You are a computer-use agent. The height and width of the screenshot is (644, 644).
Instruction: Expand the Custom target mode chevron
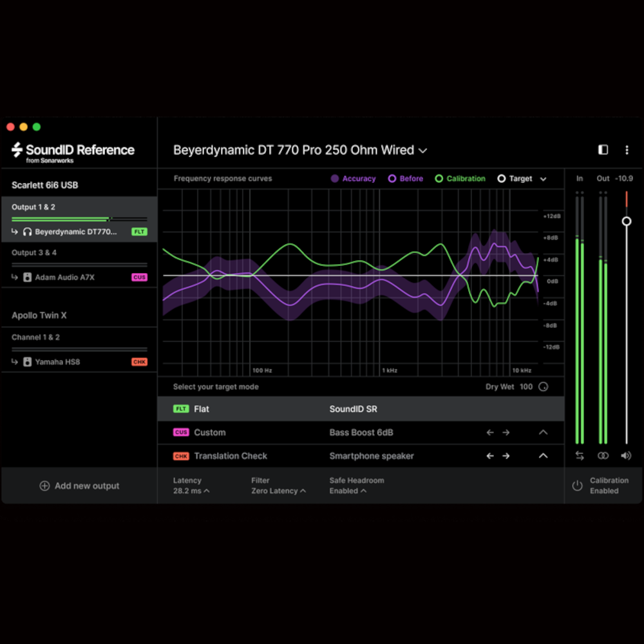point(543,433)
